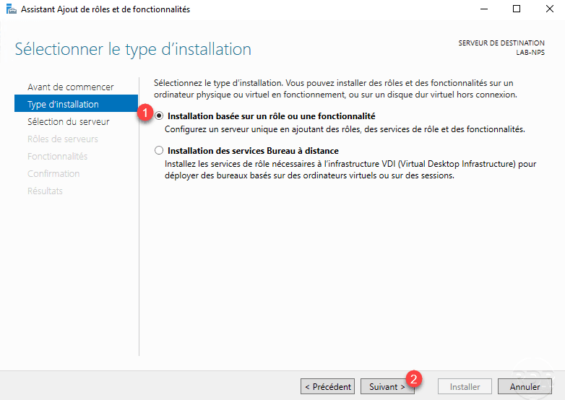Click Confirmation step in sidebar
Viewport: 565px width, 400px height.
tap(53, 173)
